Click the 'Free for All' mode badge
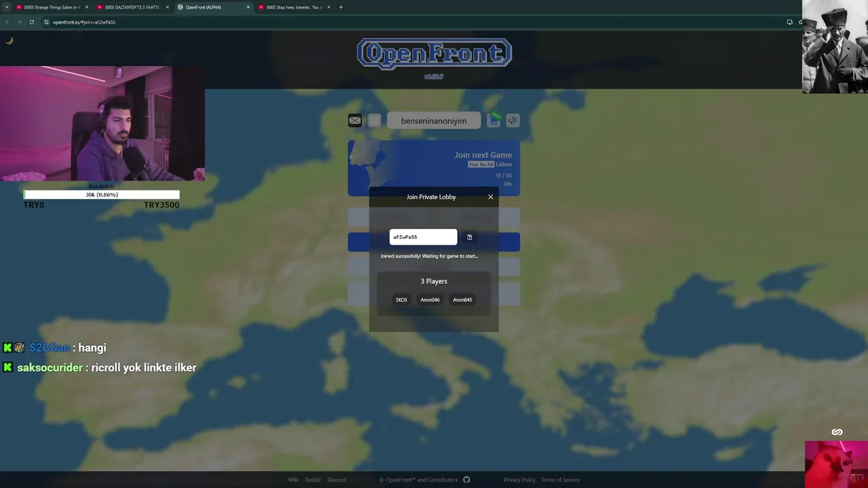Viewport: 868px width, 488px height. tap(481, 165)
